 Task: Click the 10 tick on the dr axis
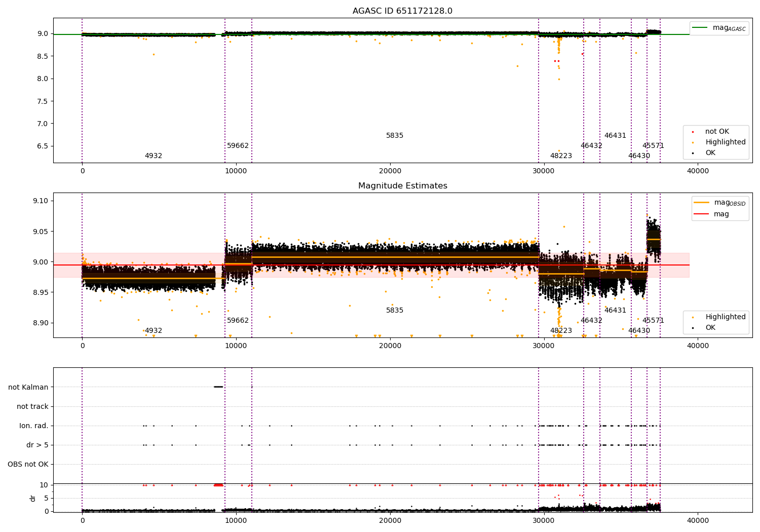44,485
